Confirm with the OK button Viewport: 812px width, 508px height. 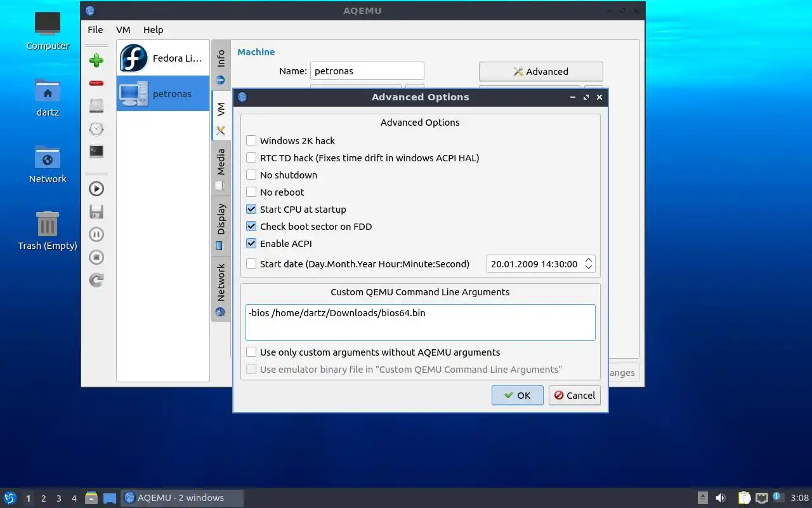pyautogui.click(x=517, y=395)
